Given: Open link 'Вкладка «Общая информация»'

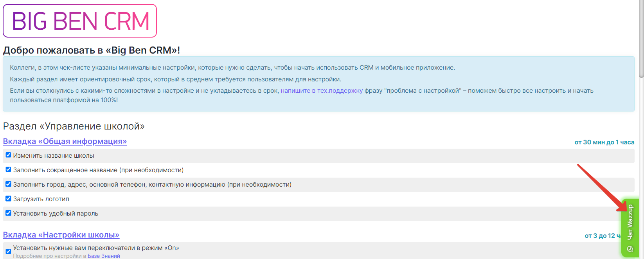Looking at the screenshot, I should [x=65, y=141].
